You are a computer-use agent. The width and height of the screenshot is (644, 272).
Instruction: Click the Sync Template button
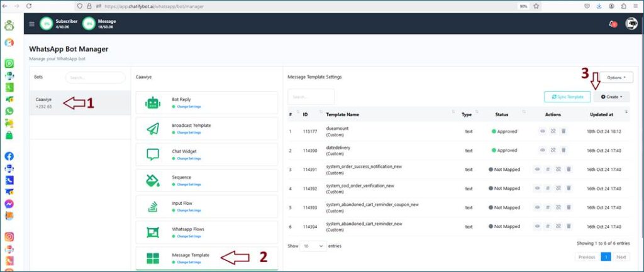[x=567, y=97]
